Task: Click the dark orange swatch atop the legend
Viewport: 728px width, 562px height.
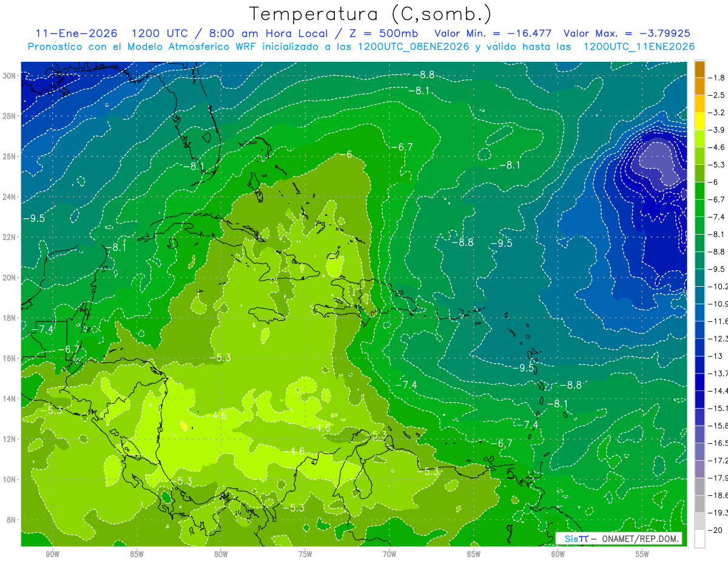Action: tap(699, 69)
